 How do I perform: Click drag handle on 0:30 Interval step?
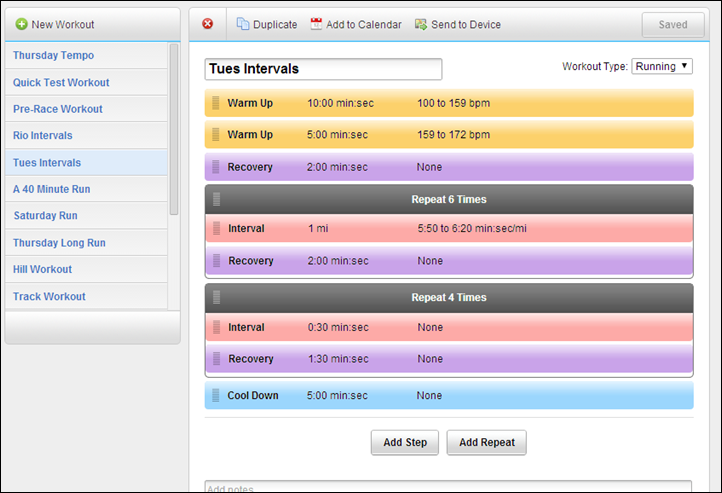click(x=216, y=327)
